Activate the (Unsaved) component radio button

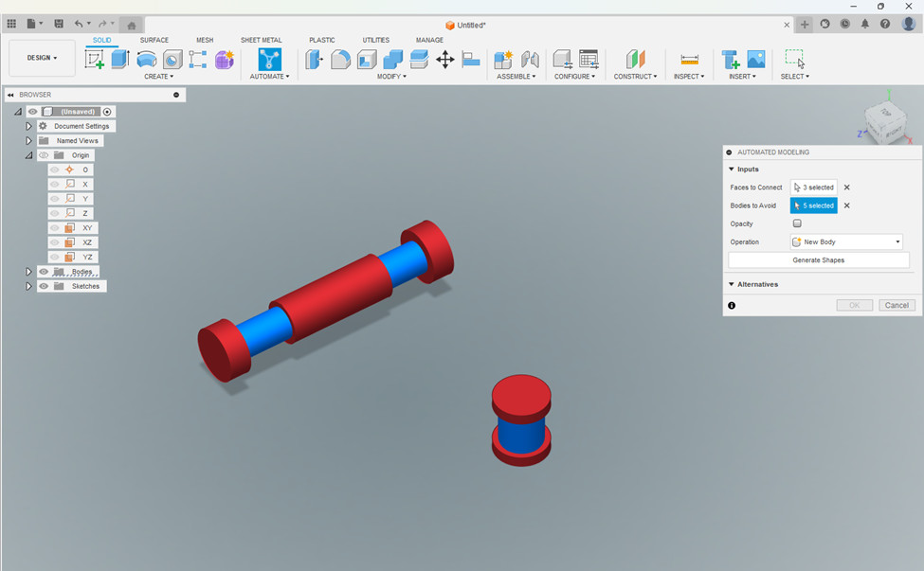click(x=107, y=111)
